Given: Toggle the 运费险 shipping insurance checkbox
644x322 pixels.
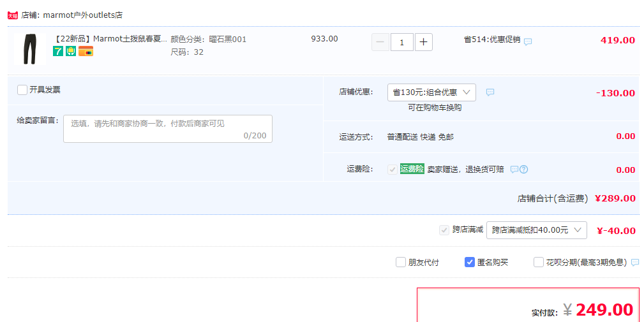Looking at the screenshot, I should click(x=393, y=170).
